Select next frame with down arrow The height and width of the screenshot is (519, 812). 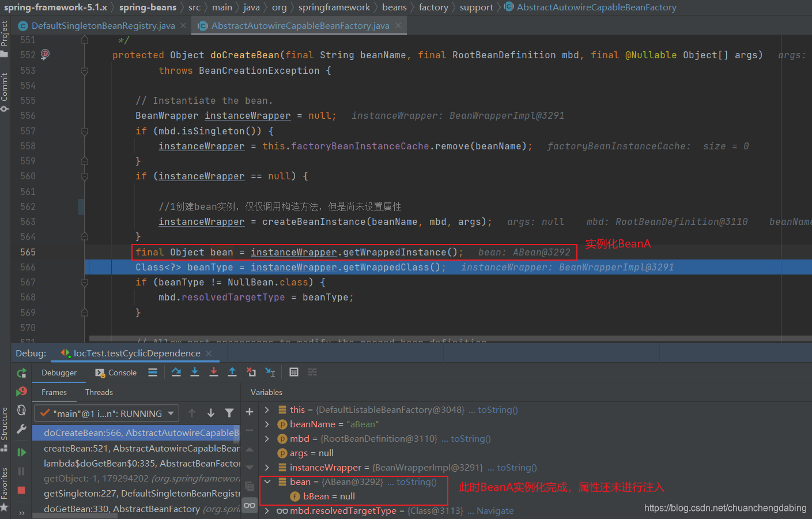pos(211,413)
